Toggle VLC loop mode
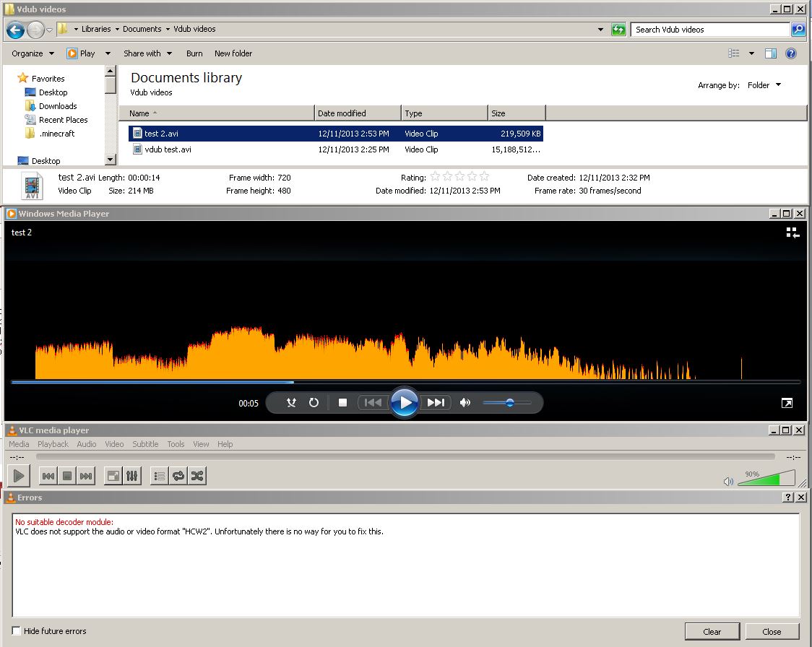 178,476
